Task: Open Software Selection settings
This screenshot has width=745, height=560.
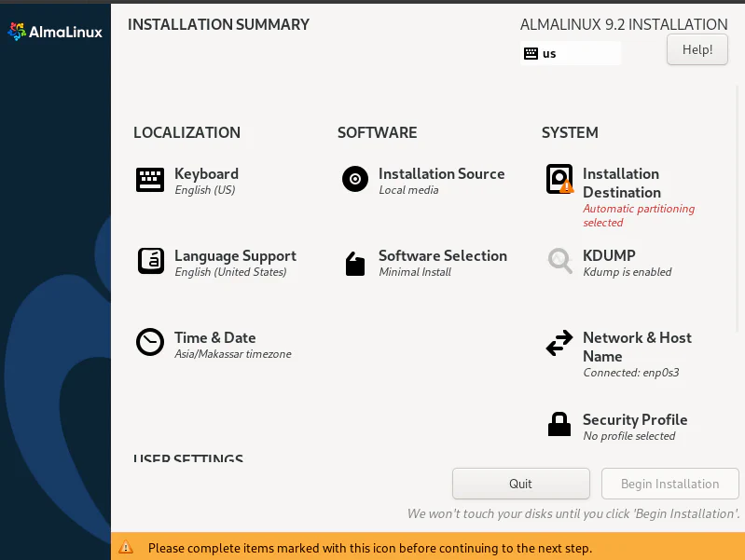Action: click(x=443, y=256)
